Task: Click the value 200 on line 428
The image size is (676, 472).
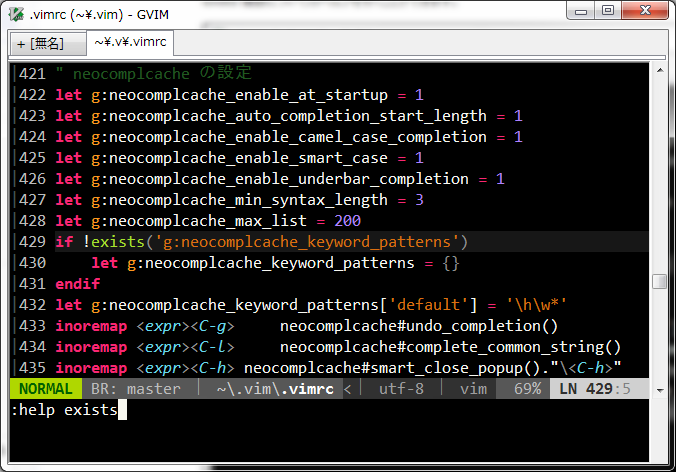Action: [x=347, y=221]
